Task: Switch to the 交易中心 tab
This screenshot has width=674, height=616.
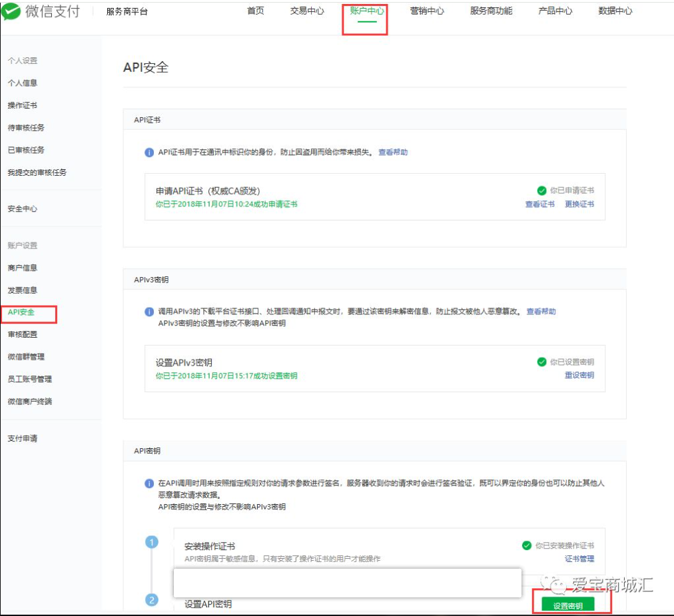Action: (x=307, y=11)
